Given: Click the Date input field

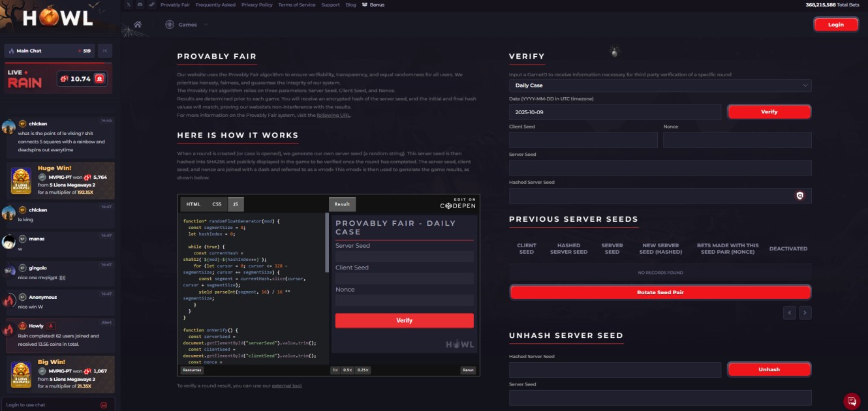Looking at the screenshot, I should tap(615, 112).
